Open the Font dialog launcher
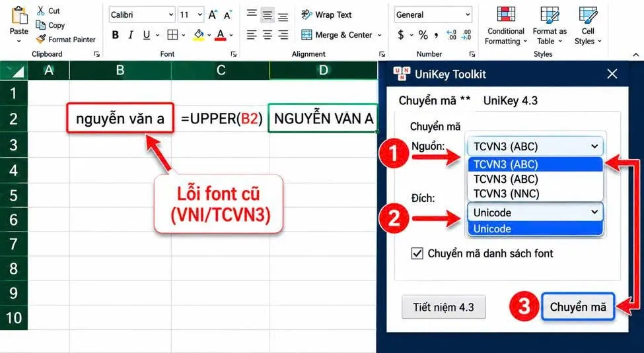The image size is (644, 353). (234, 54)
